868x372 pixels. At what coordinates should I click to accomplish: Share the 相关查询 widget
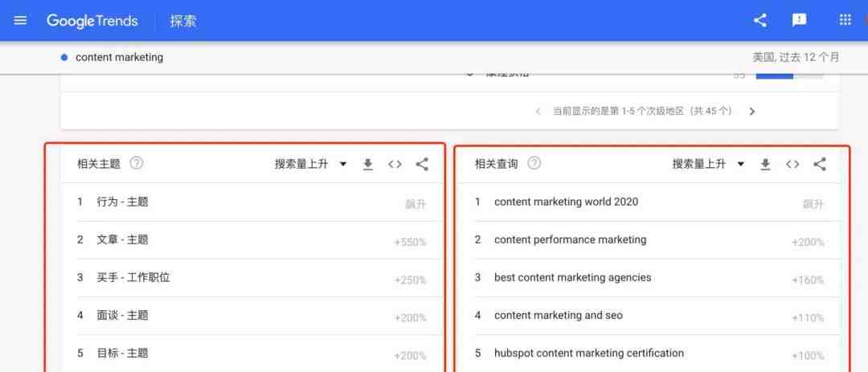pos(819,164)
